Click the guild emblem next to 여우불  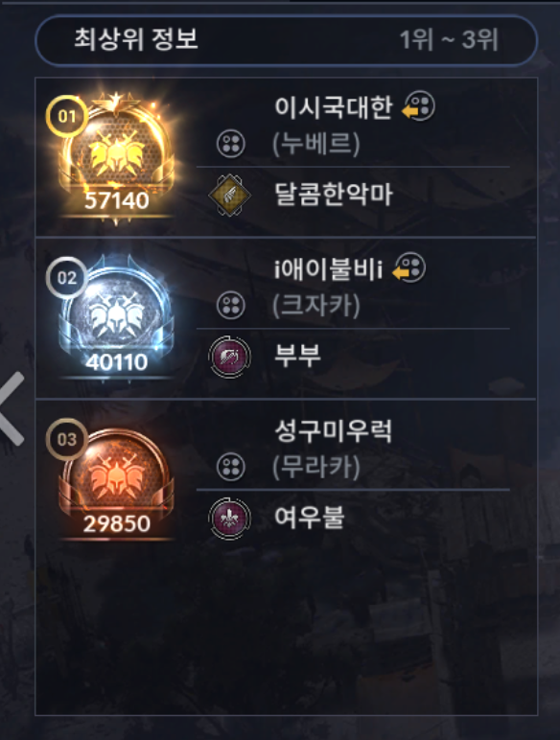(230, 518)
